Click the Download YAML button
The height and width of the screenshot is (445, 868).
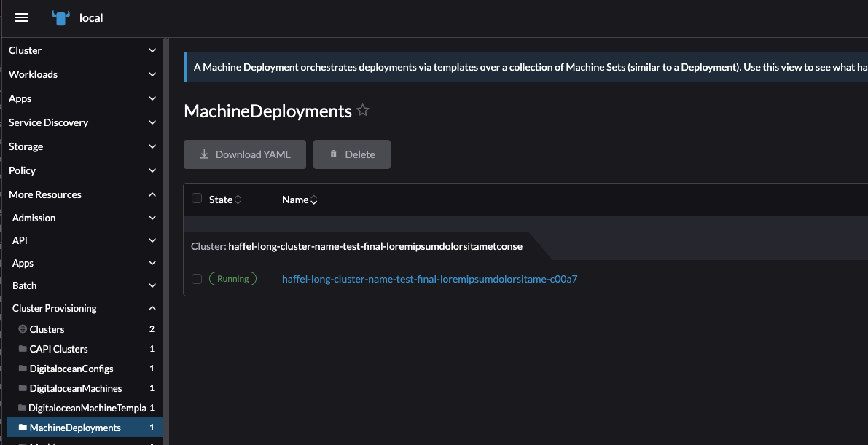pyautogui.click(x=244, y=154)
